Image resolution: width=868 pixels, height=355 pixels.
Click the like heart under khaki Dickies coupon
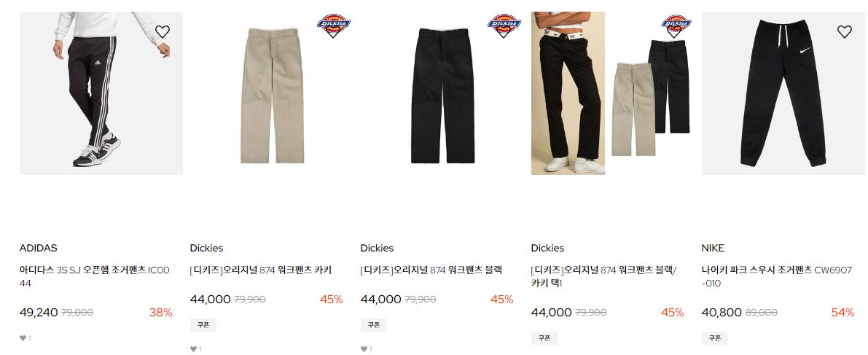coord(193,349)
